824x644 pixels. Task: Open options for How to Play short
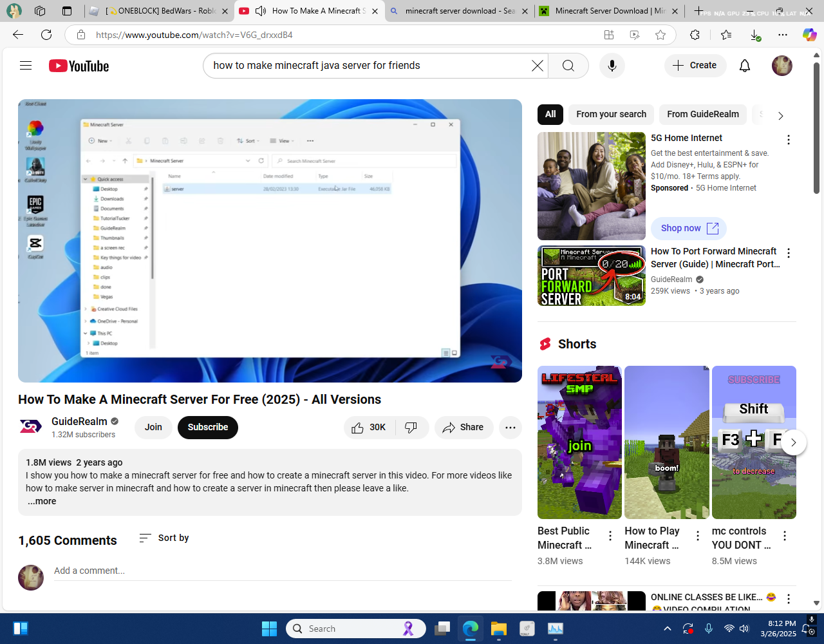698,536
